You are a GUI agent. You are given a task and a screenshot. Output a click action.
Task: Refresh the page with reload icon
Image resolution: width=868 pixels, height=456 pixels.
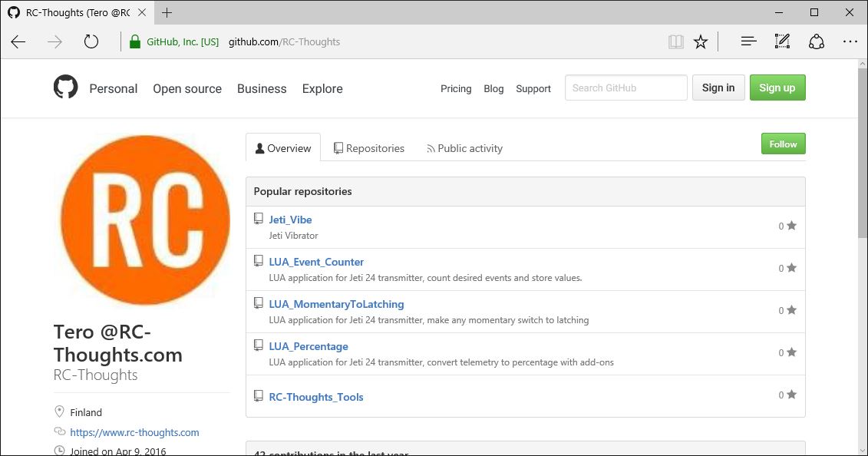pos(91,42)
